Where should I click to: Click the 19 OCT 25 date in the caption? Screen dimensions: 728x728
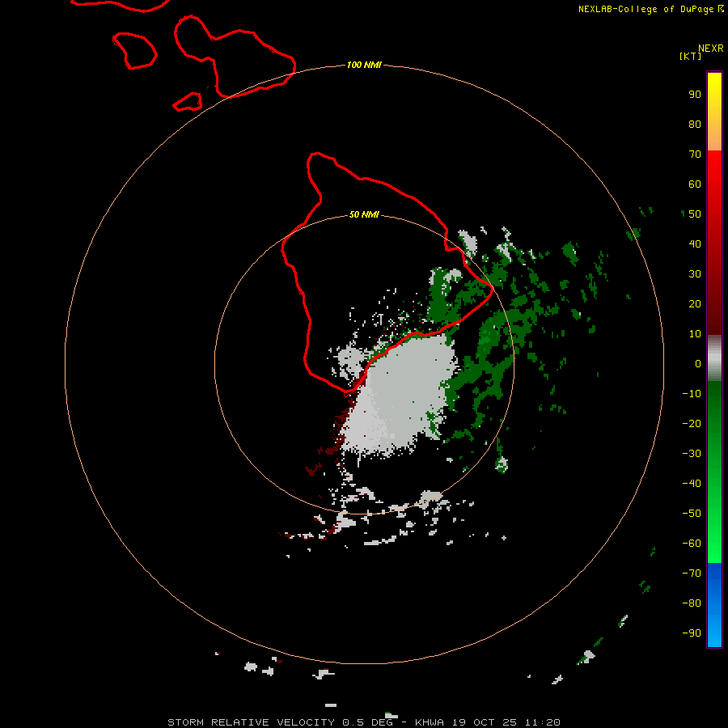(x=485, y=722)
